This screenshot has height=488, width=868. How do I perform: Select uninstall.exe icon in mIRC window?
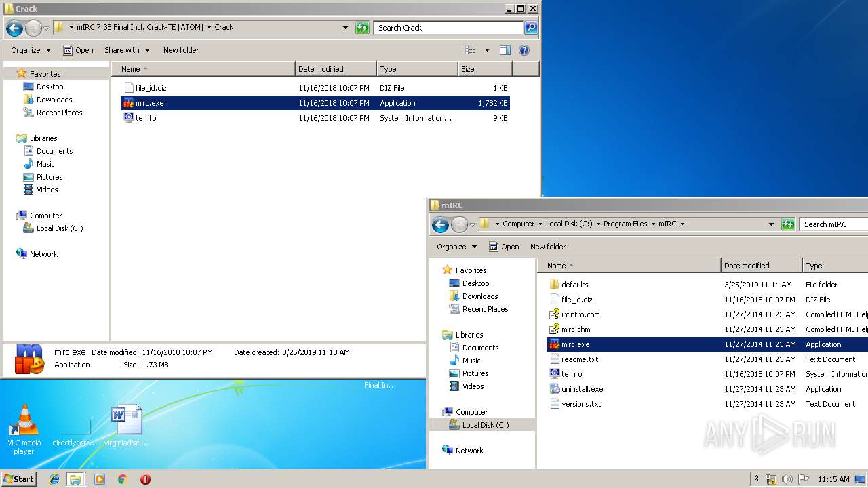[554, 389]
